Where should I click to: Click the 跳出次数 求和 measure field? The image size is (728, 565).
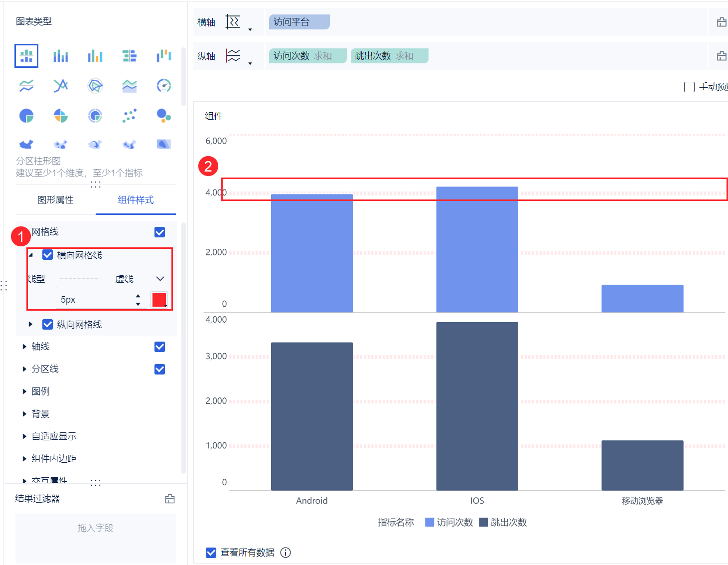pyautogui.click(x=390, y=56)
